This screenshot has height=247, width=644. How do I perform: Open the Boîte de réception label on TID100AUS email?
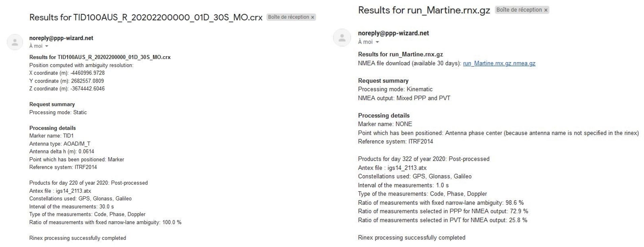(x=288, y=17)
